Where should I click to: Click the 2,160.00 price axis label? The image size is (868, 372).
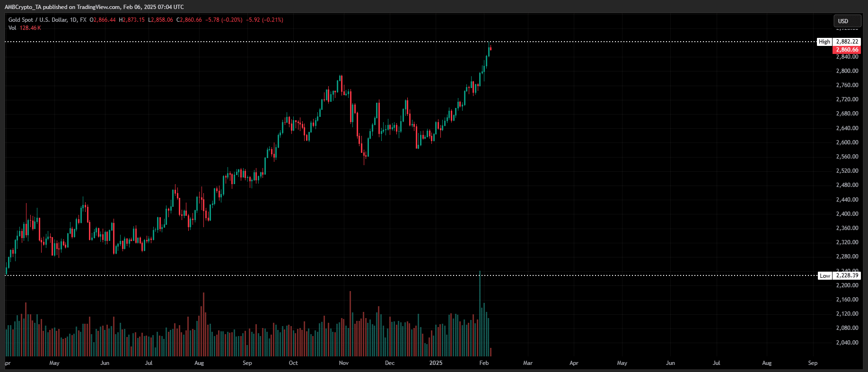[847, 300]
